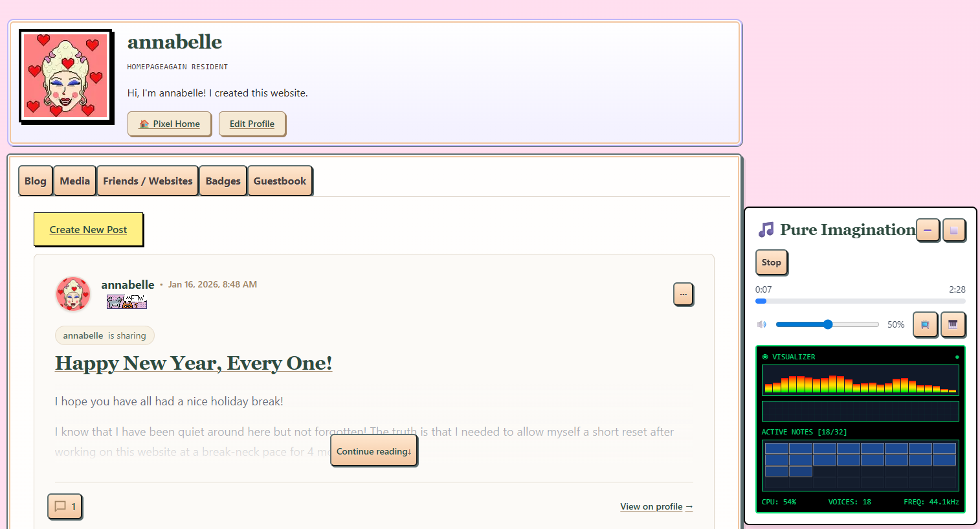Go to Pixel Home
The height and width of the screenshot is (529, 980).
point(170,124)
